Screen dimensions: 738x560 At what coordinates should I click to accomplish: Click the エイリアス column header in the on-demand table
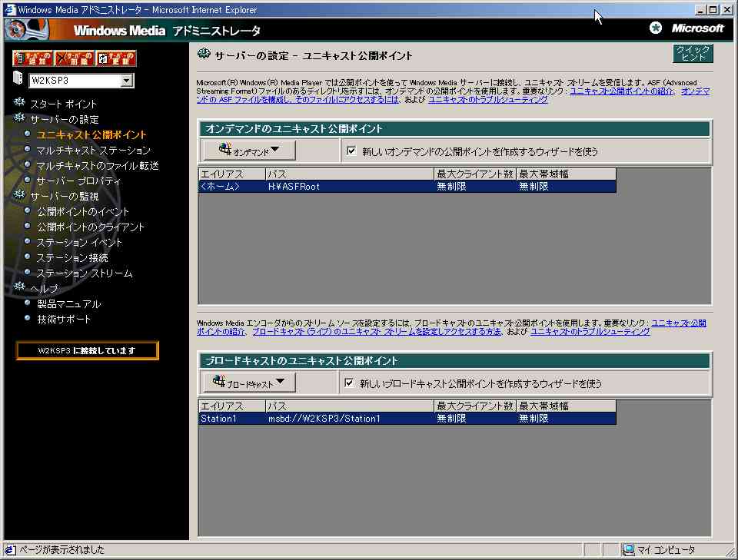[x=231, y=174]
